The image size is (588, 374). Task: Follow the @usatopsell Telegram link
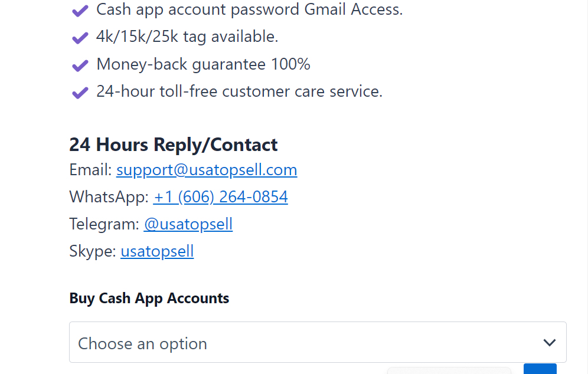coord(188,224)
